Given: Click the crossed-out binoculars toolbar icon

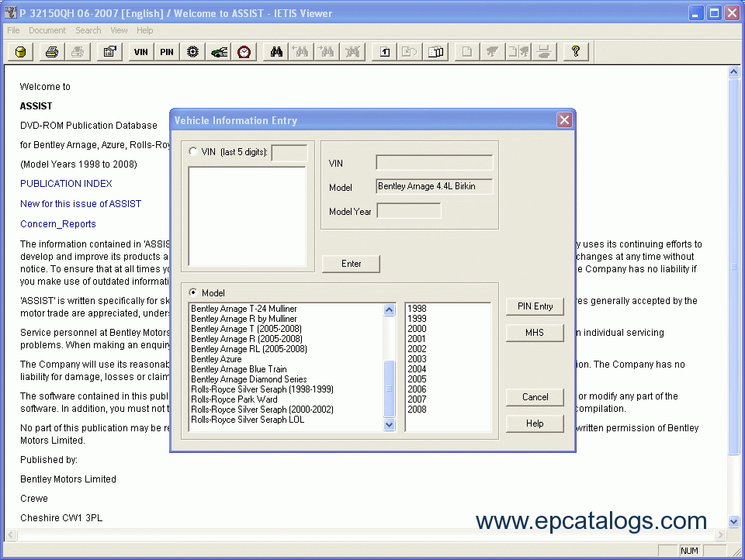Looking at the screenshot, I should click(352, 52).
